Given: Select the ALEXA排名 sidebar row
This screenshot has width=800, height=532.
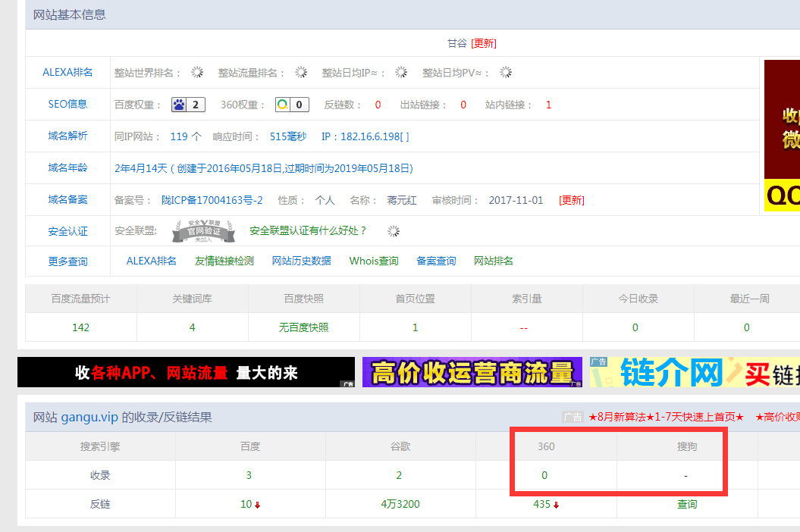Looking at the screenshot, I should [67, 72].
